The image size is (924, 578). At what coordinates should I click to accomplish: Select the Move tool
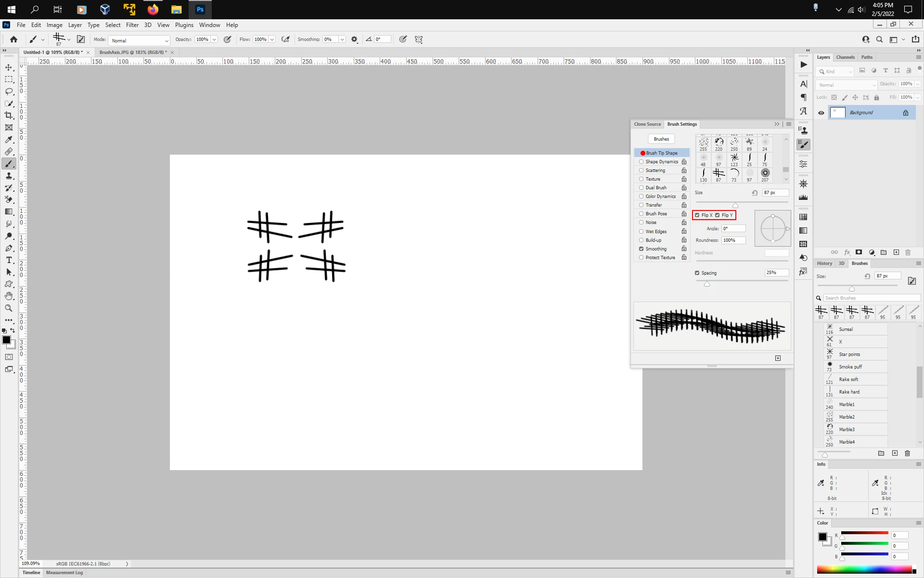(9, 67)
